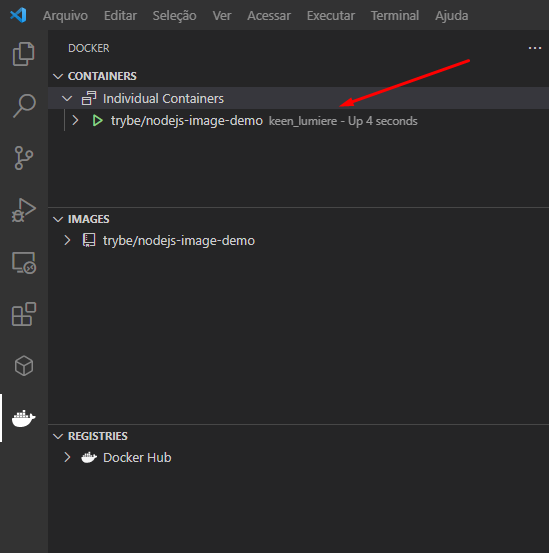Select trybe/nodejs-image-demo under IMAGES
Screen dimensions: 549x553
pyautogui.click(x=179, y=241)
